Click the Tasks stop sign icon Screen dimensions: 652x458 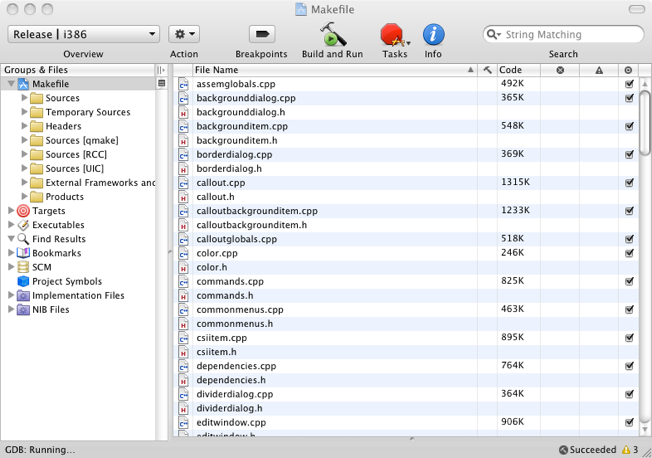392,34
